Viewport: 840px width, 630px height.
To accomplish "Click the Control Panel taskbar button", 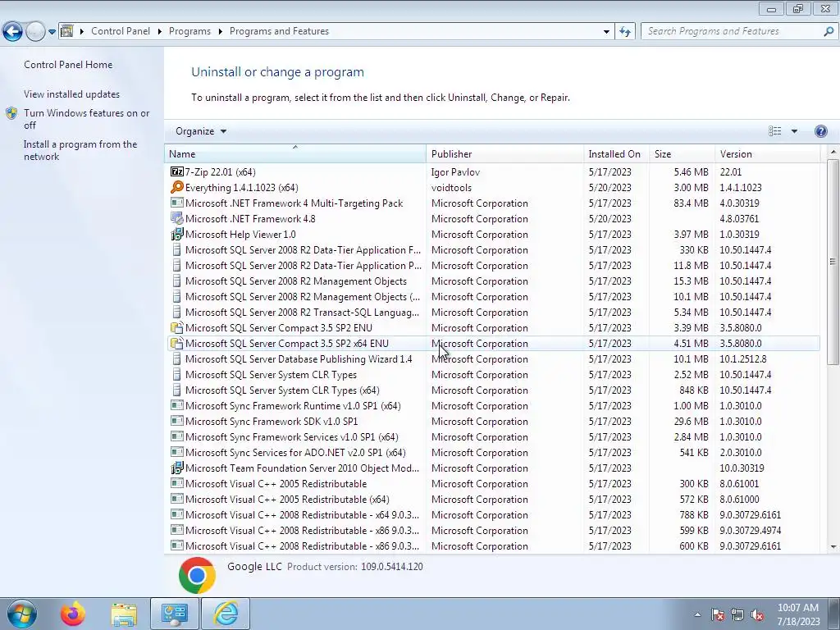I will click(x=175, y=614).
